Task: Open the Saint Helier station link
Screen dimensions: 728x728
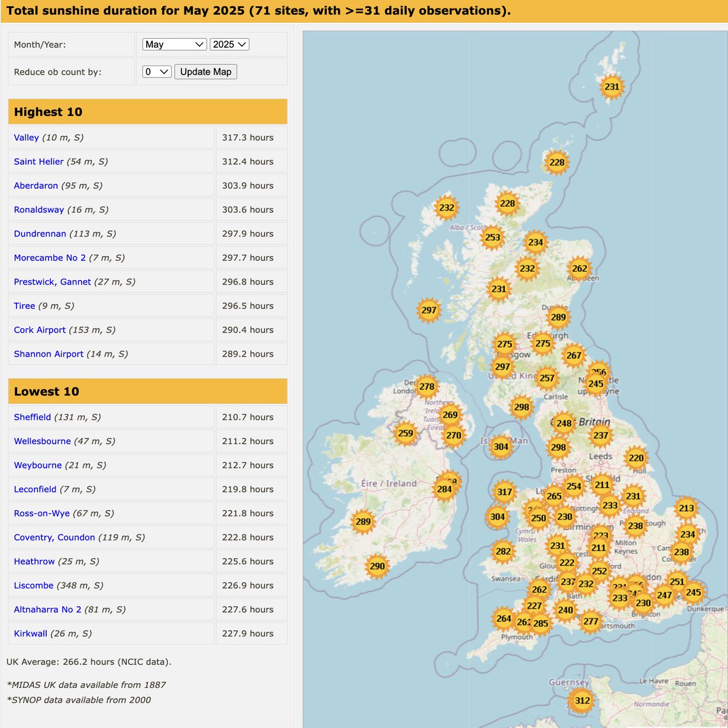Action: (39, 162)
